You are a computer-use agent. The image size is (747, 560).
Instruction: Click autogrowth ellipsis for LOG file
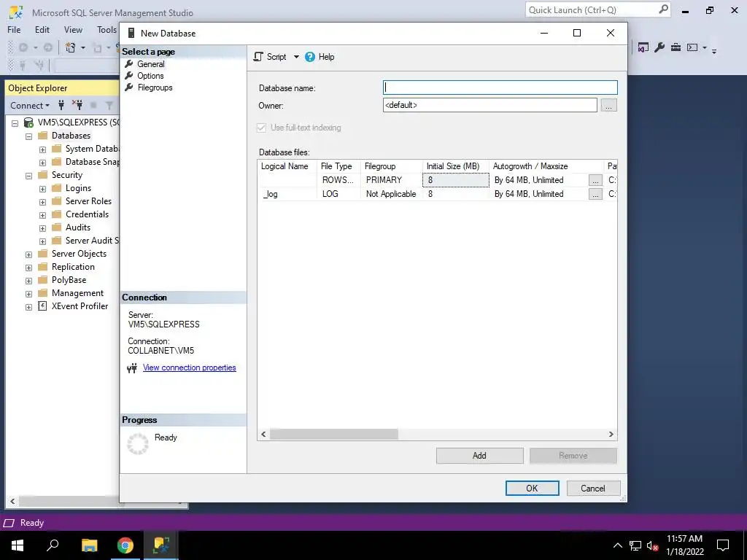coord(595,194)
